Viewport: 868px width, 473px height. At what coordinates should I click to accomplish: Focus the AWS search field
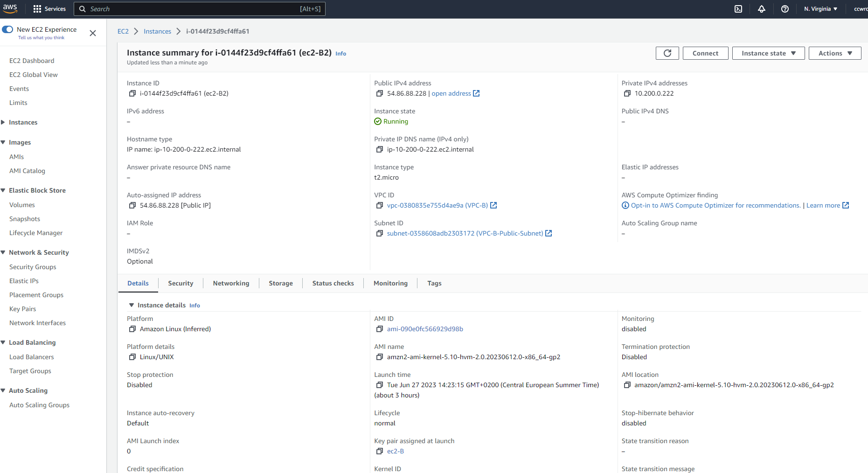point(200,9)
